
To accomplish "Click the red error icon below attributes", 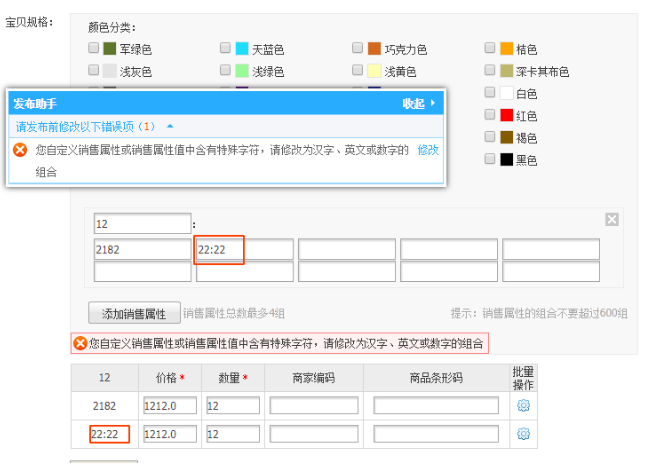I will (x=80, y=343).
